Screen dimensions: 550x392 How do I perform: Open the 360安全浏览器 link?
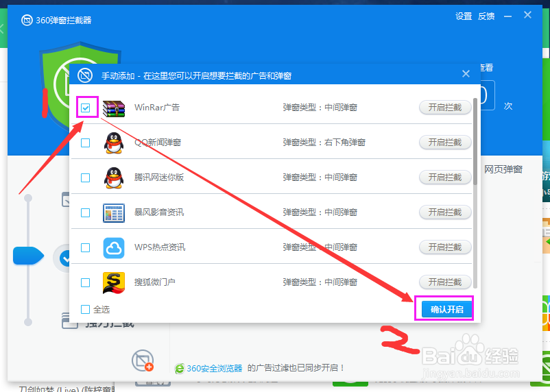(215, 368)
